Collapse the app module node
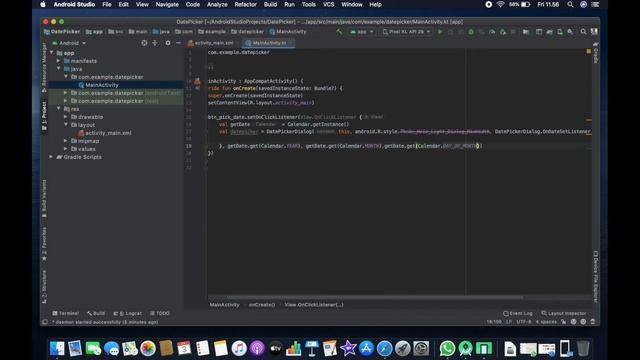The height and width of the screenshot is (360, 640). (52, 53)
